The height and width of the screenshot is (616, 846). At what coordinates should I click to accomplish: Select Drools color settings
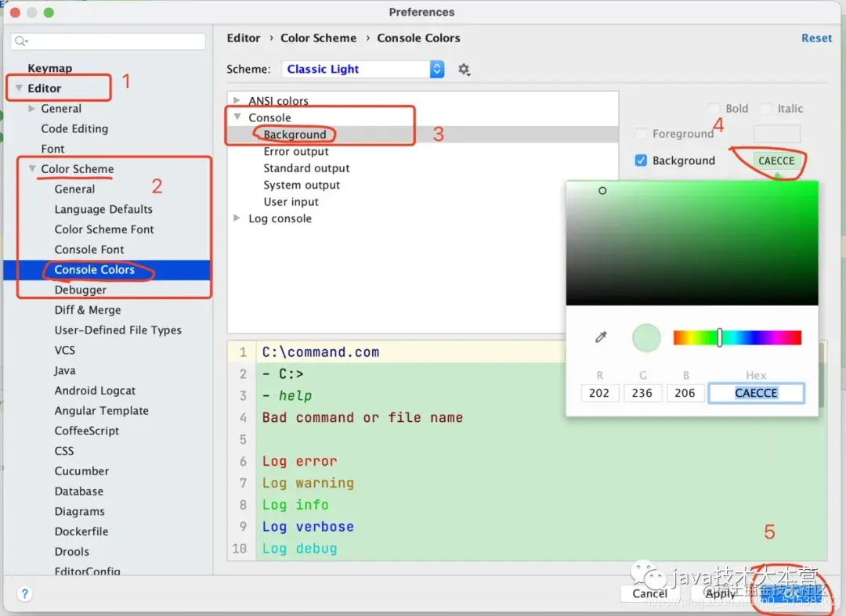72,552
